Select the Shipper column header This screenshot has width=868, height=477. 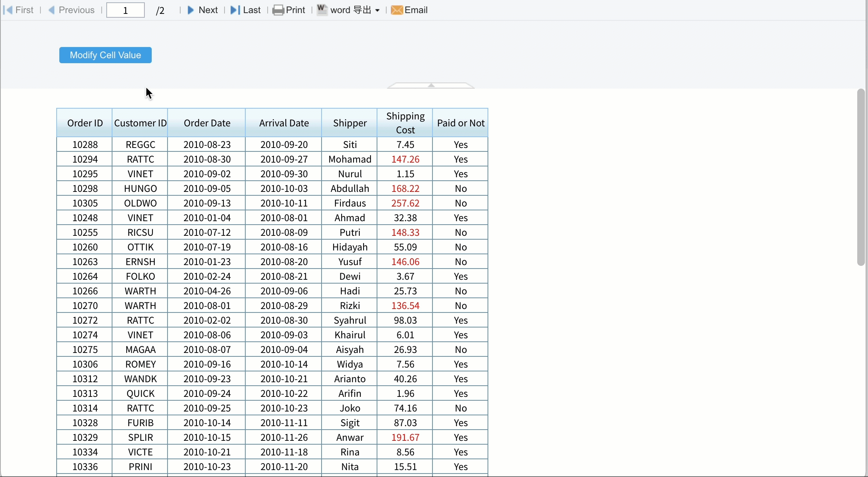(x=349, y=123)
